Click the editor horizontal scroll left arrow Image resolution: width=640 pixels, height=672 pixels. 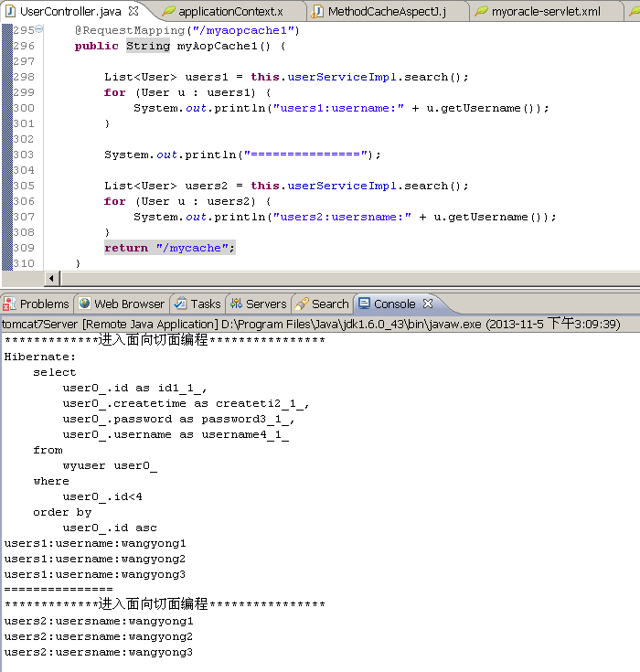(51, 279)
